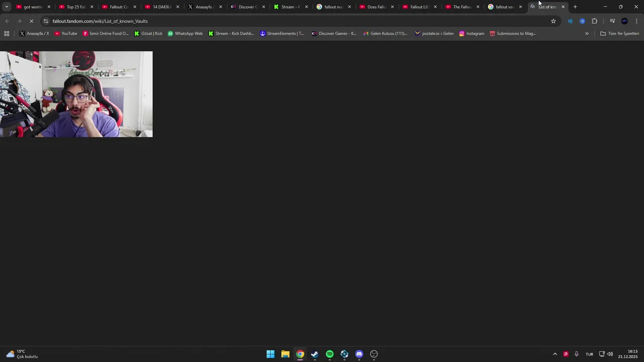The height and width of the screenshot is (362, 644).
Task: Click the blue extension icon in toolbar
Action: tap(582, 21)
